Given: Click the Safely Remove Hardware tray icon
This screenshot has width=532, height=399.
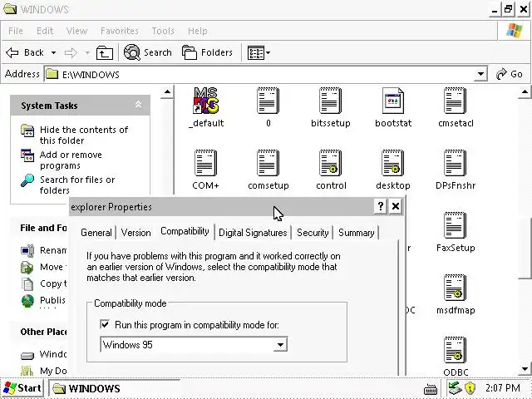Looking at the screenshot, I should pyautogui.click(x=455, y=388).
